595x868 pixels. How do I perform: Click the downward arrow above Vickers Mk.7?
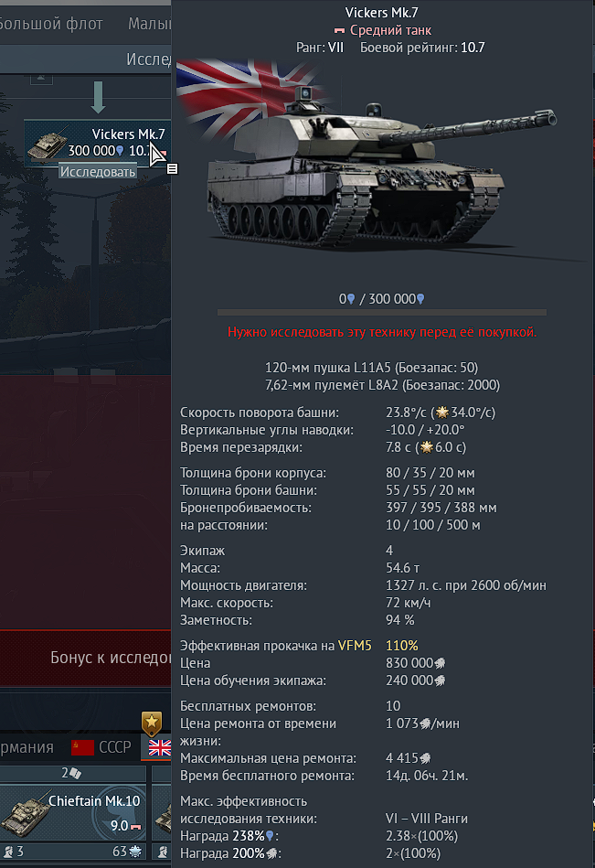pos(98,98)
